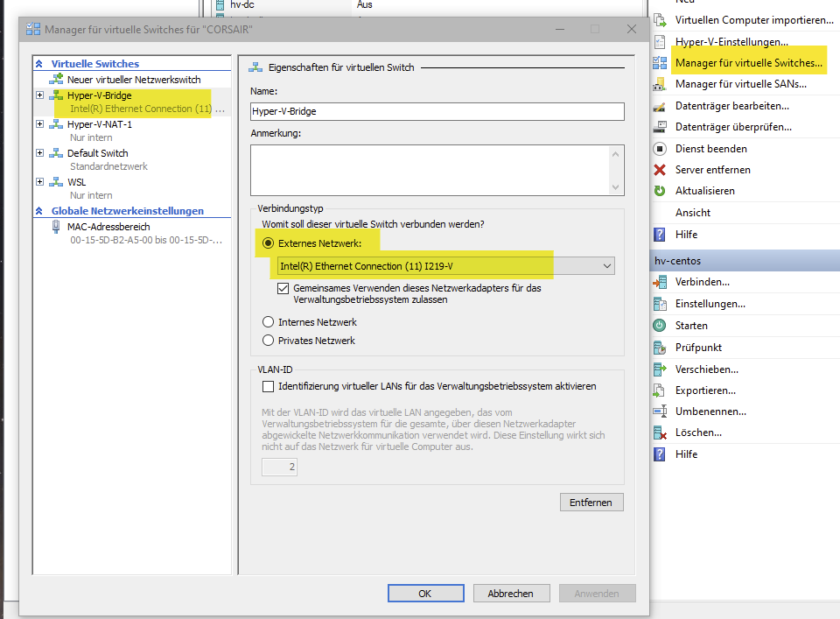This screenshot has width=840, height=619.
Task: Click the Anmerkung scrollbar down arrow
Action: coord(615,187)
